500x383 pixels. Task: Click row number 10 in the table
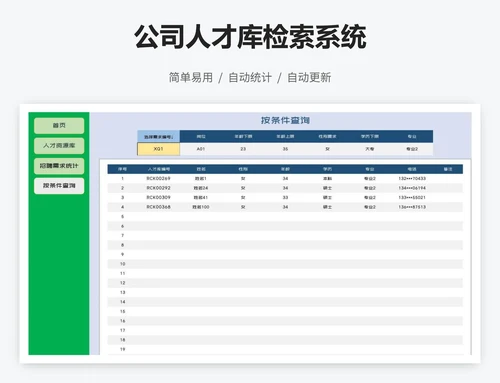coord(123,264)
